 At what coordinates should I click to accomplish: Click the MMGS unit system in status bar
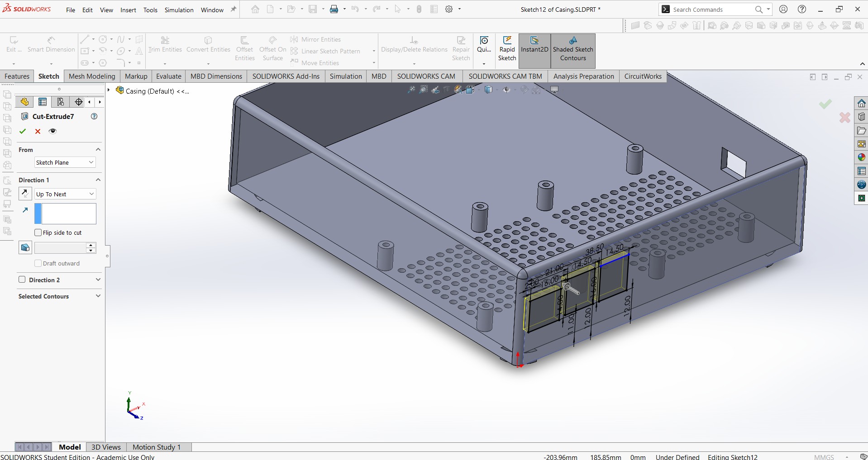[824, 457]
